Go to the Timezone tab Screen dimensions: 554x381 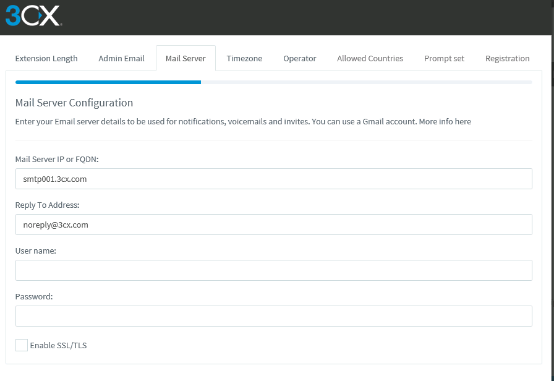[244, 58]
